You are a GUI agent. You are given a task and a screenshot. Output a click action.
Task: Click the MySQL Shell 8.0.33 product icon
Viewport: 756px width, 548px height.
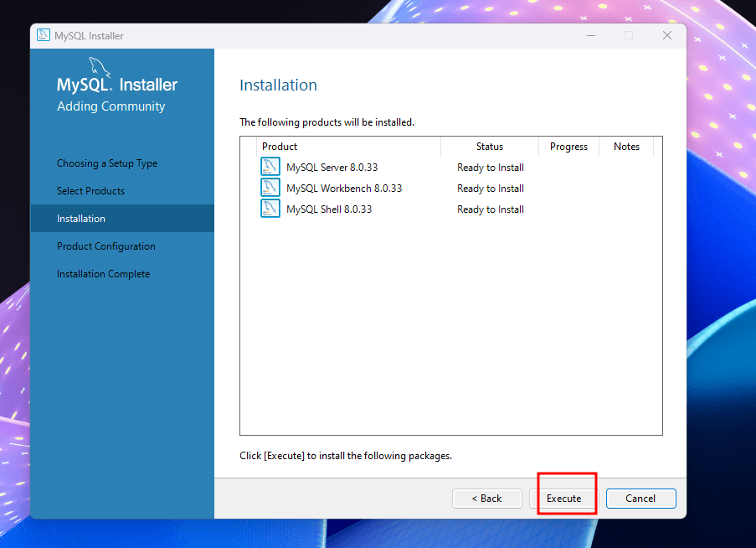tap(270, 209)
